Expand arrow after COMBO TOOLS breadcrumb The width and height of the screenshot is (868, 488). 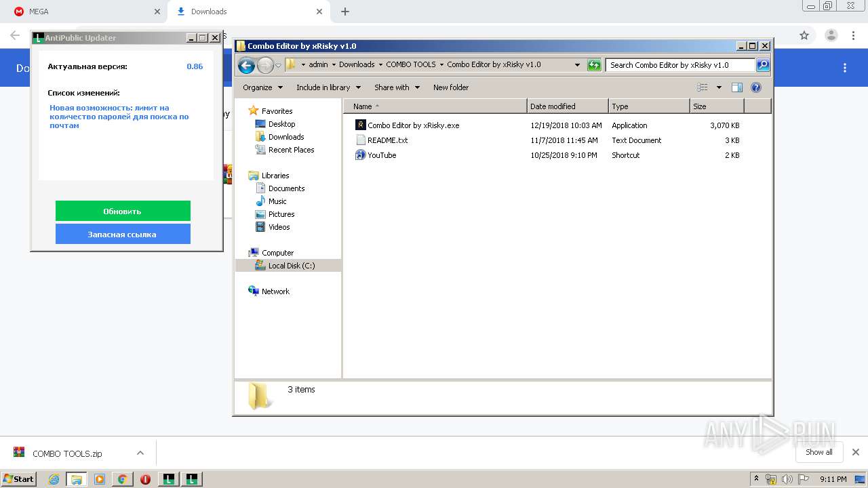point(441,65)
